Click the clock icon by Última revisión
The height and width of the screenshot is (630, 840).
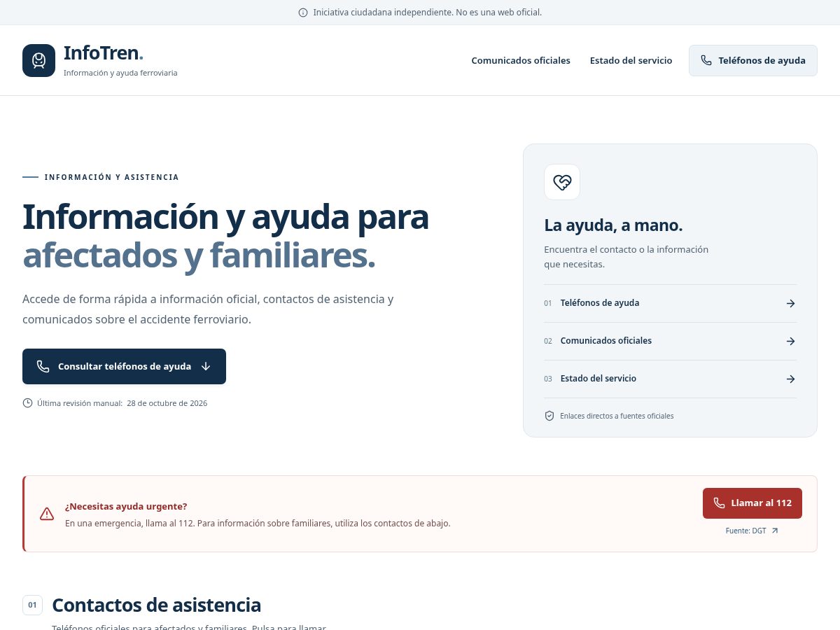(28, 403)
